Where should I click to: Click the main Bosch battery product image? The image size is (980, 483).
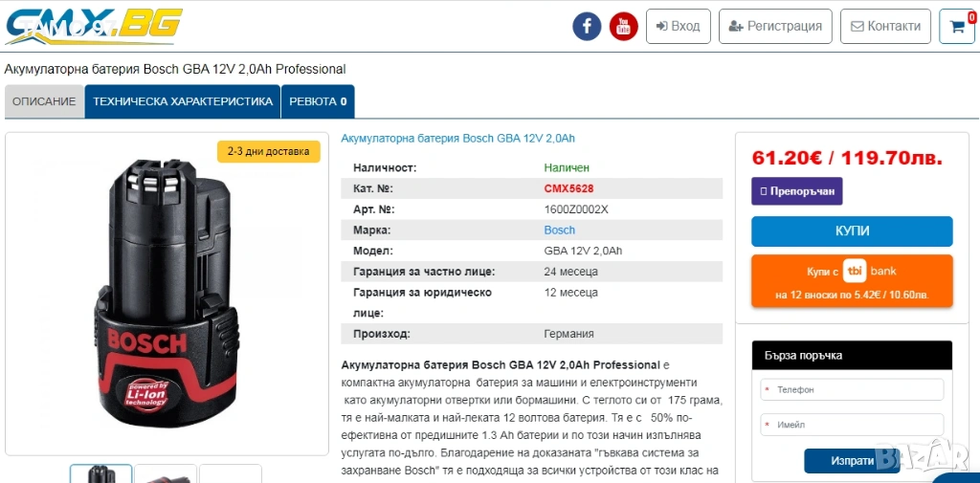167,294
